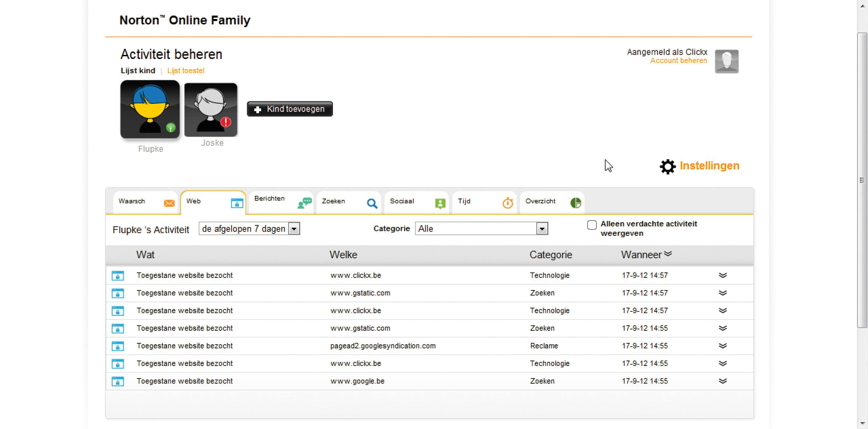Open the Categorie 'Alle' dropdown
The image size is (868, 429).
[542, 229]
